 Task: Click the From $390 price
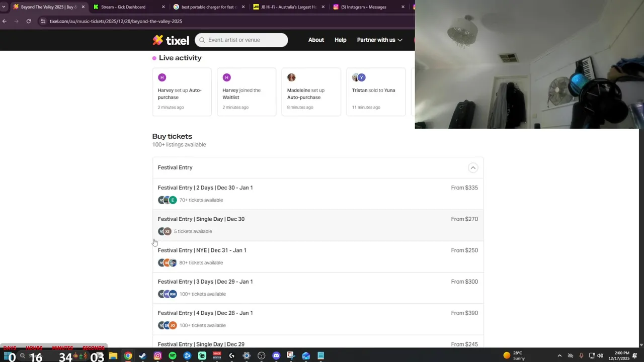[464, 313]
